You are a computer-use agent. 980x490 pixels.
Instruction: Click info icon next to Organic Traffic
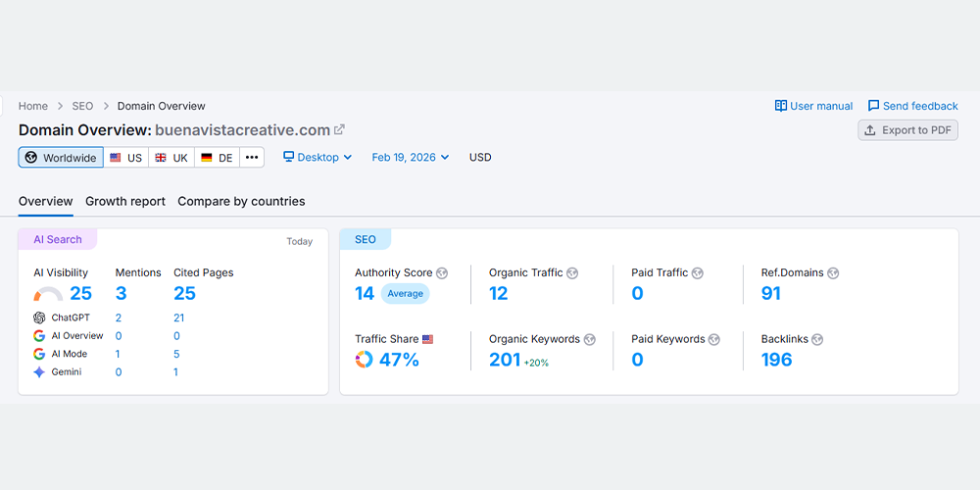[x=572, y=273]
